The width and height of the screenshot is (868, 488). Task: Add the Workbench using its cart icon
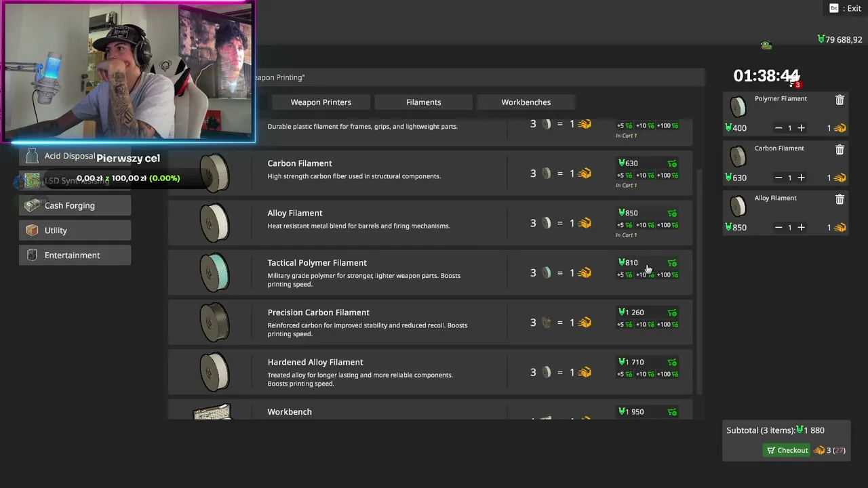[x=672, y=412]
